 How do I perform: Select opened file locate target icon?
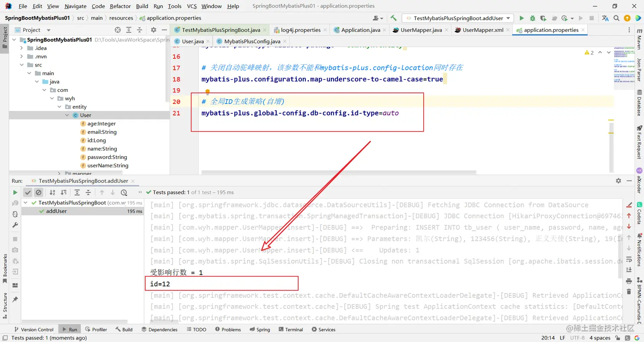pyautogui.click(x=118, y=30)
